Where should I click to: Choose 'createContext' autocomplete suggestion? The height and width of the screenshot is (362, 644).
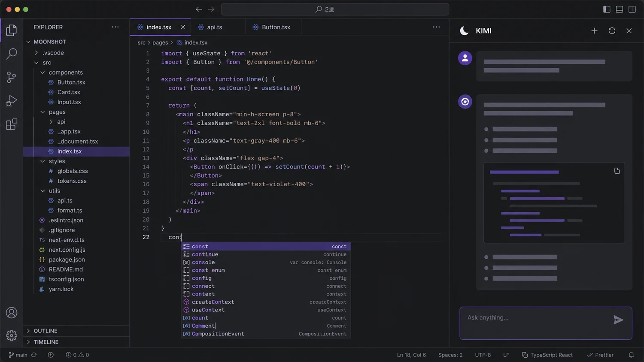point(266,302)
